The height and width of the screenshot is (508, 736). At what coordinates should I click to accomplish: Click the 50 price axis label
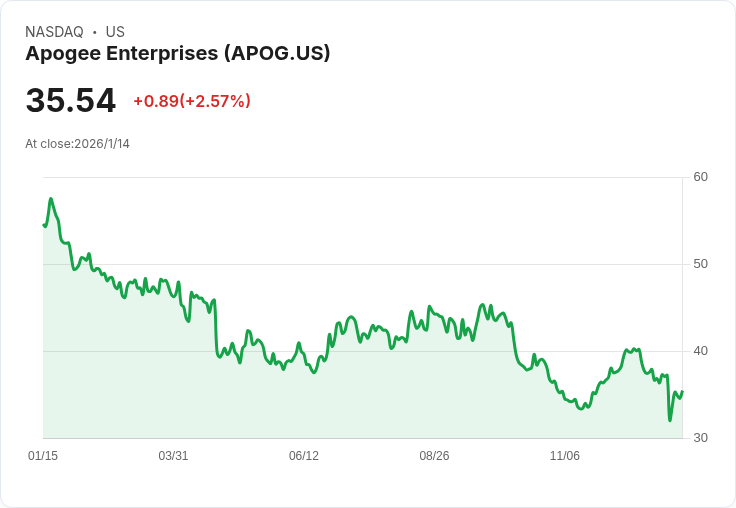pos(700,264)
